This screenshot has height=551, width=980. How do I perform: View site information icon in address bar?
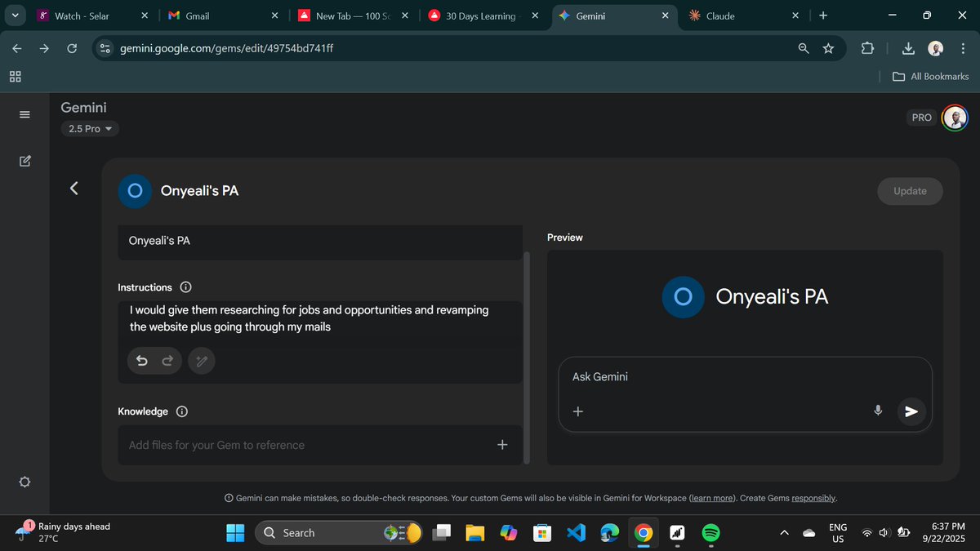tap(105, 48)
